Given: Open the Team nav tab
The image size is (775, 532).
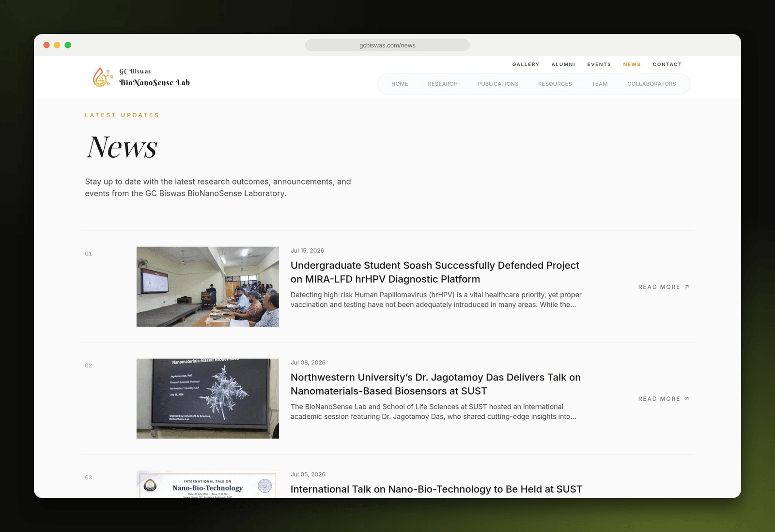Looking at the screenshot, I should (600, 84).
